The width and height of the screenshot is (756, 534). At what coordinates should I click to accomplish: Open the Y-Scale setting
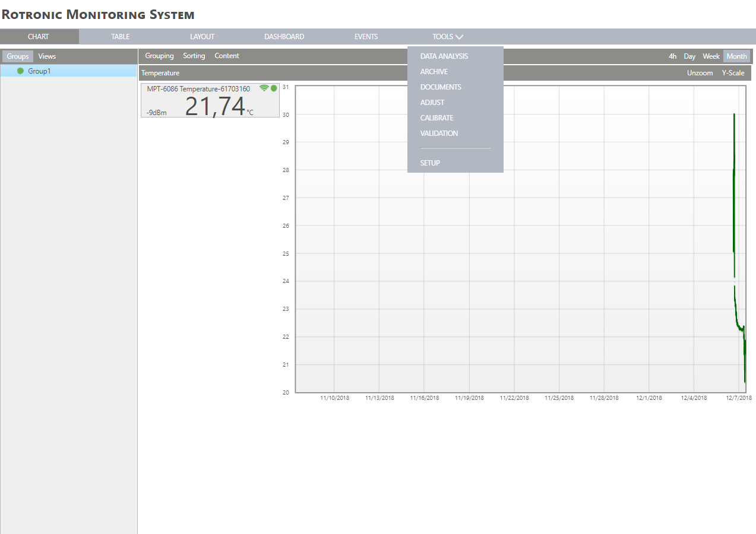[x=733, y=73]
